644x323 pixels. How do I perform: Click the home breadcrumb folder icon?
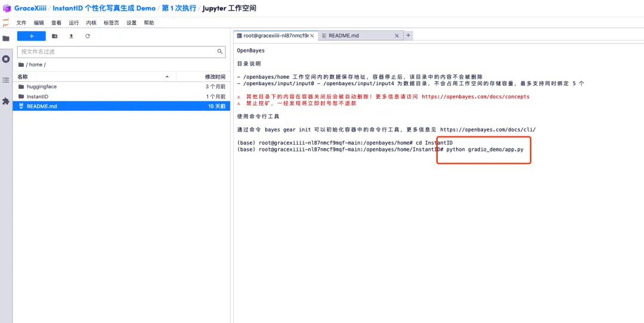tap(21, 65)
